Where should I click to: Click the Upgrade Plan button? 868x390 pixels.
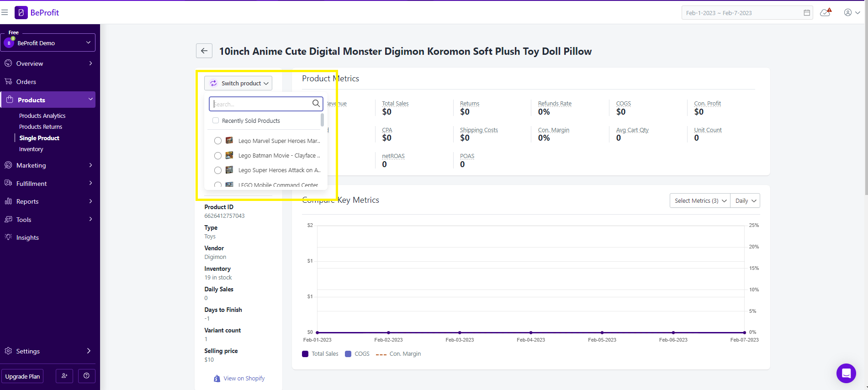22,376
